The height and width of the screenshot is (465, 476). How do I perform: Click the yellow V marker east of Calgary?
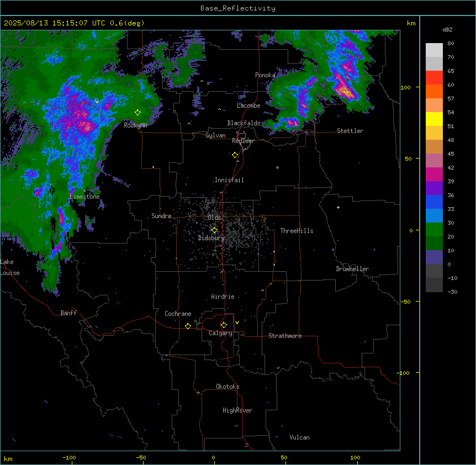237,323
